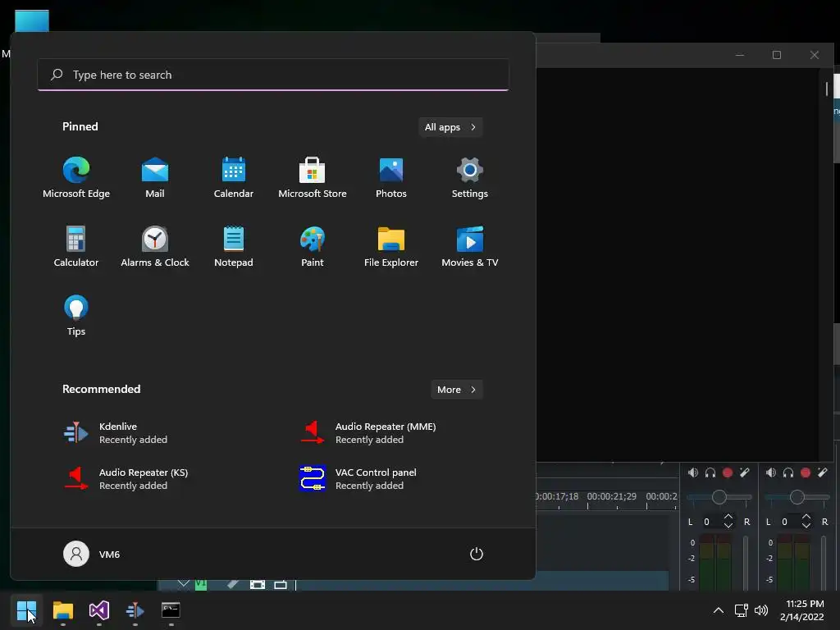
Task: Launch the pinned Mail app
Action: [155, 178]
